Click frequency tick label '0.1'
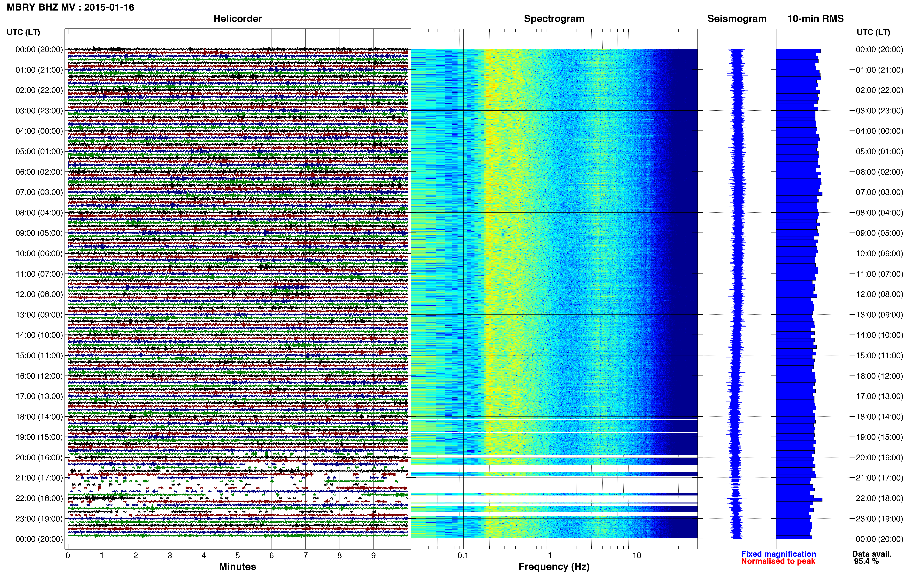This screenshot has width=924, height=578. 463,555
